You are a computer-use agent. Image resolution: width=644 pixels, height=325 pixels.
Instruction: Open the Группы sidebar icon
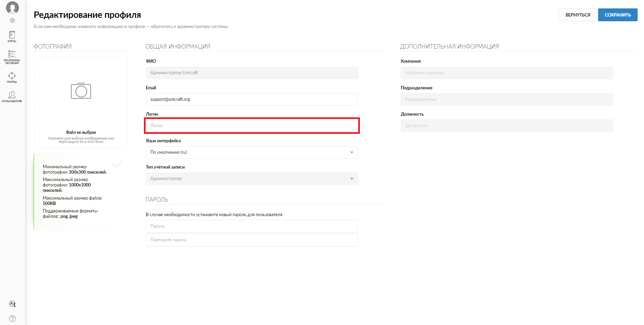click(x=12, y=77)
